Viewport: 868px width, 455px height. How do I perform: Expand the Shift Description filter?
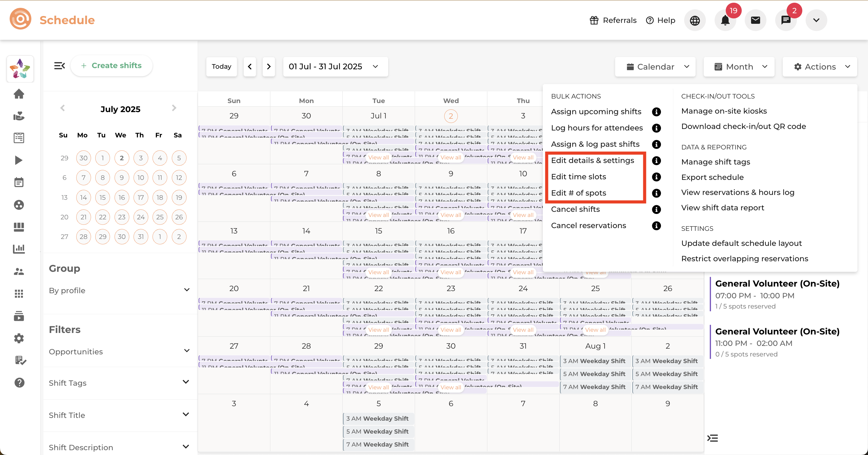(120, 447)
